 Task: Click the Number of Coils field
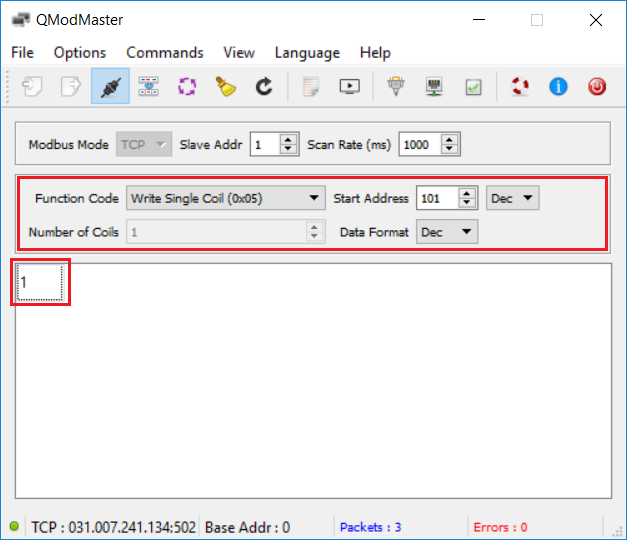click(x=226, y=232)
